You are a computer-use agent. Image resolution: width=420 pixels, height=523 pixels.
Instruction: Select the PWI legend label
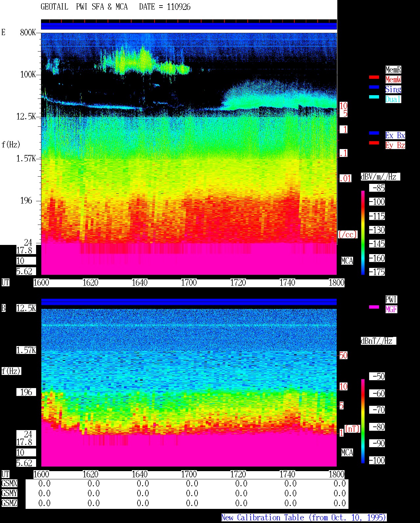(x=391, y=299)
